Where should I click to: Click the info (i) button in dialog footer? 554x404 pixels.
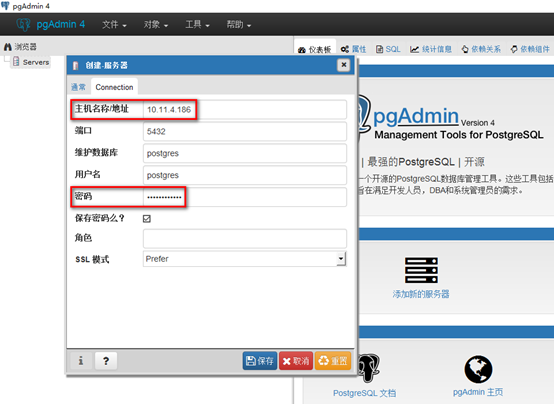coord(81,361)
